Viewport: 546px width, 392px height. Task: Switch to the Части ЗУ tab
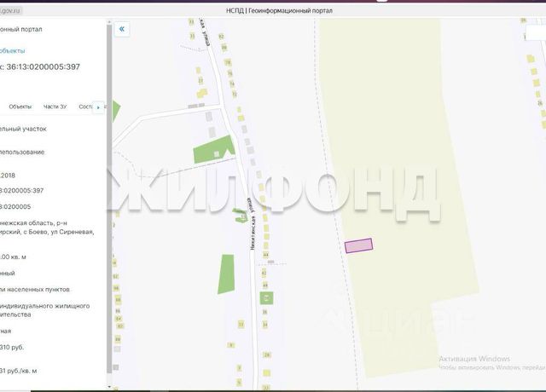pos(55,107)
